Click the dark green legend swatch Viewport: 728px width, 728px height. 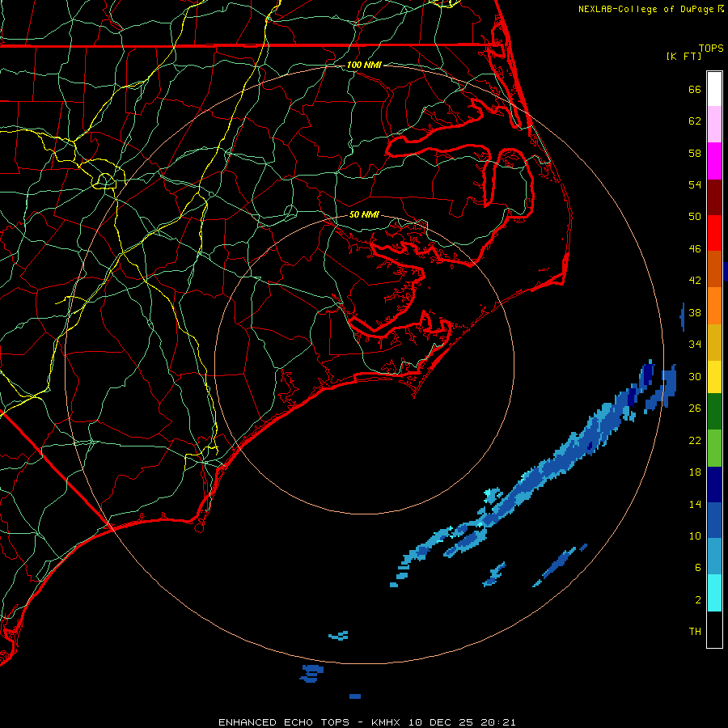pos(714,412)
